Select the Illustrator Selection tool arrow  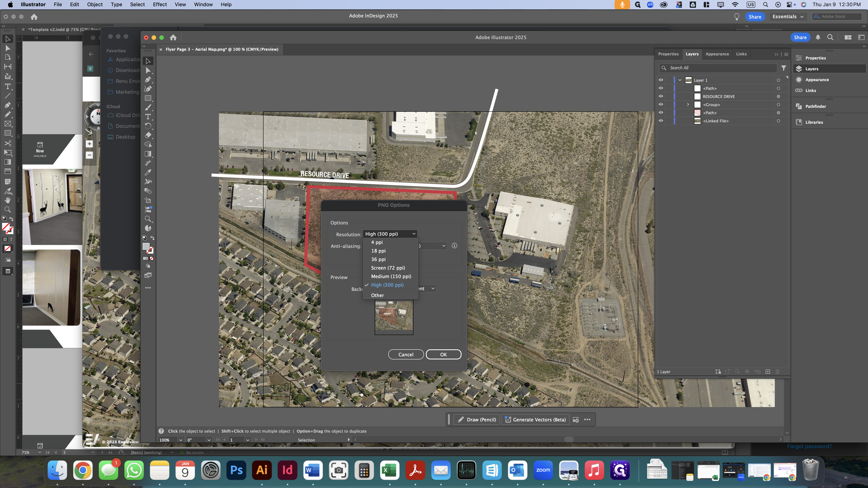click(148, 61)
